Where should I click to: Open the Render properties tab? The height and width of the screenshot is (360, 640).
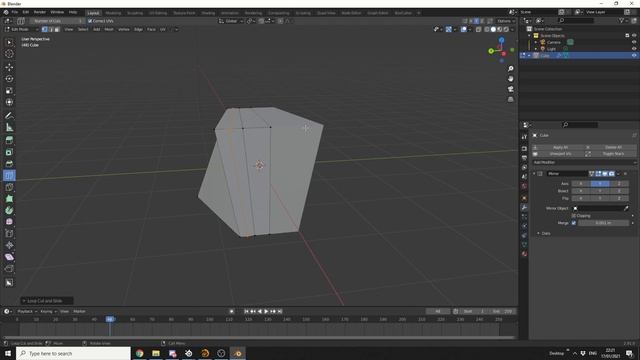524,149
